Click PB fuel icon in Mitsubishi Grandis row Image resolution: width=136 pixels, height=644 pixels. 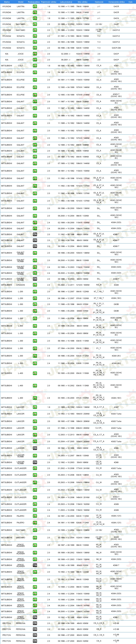click(x=35, y=285)
